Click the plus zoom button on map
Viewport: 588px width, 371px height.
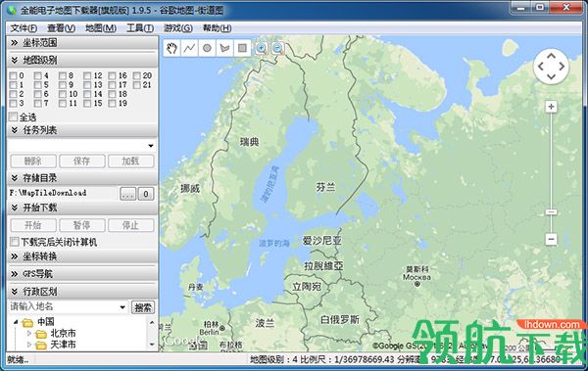pyautogui.click(x=551, y=107)
